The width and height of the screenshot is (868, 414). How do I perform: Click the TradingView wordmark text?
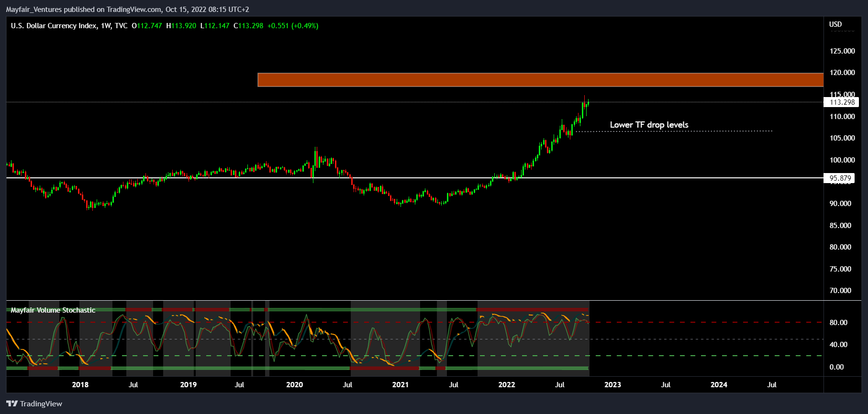pos(41,403)
